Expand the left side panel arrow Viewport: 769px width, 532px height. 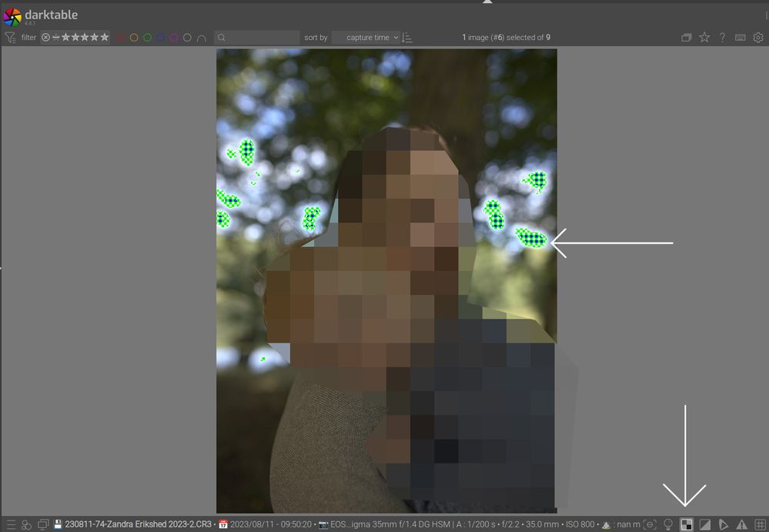coord(3,268)
